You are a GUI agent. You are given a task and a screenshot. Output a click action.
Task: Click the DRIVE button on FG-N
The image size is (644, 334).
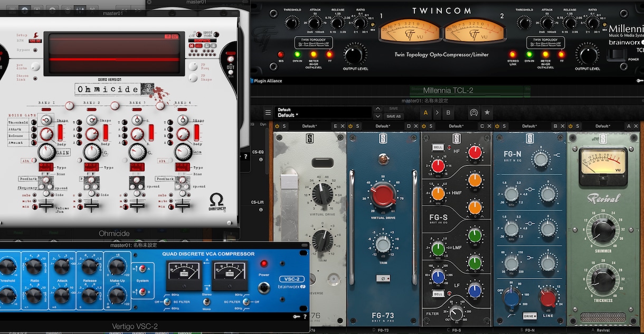coord(530,316)
